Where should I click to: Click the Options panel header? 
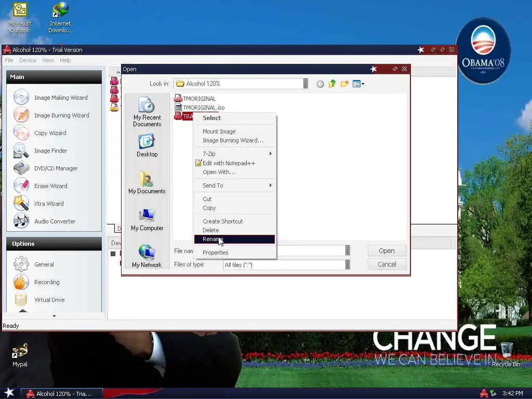[54, 244]
